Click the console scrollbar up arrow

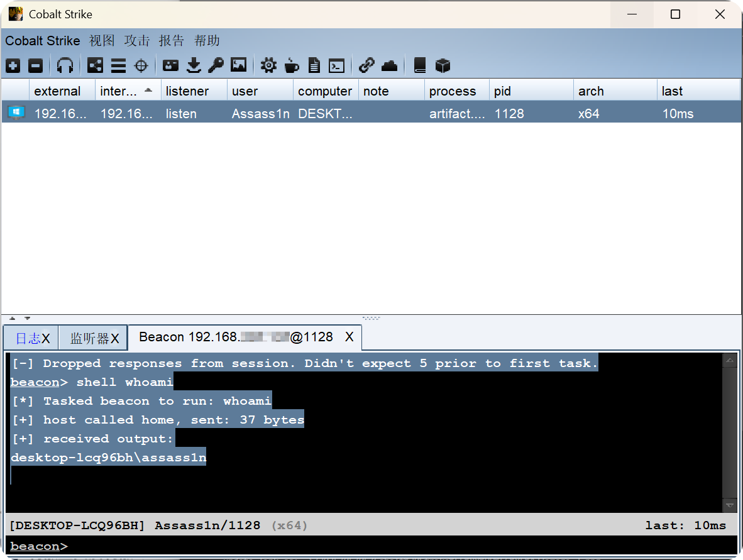tap(730, 361)
